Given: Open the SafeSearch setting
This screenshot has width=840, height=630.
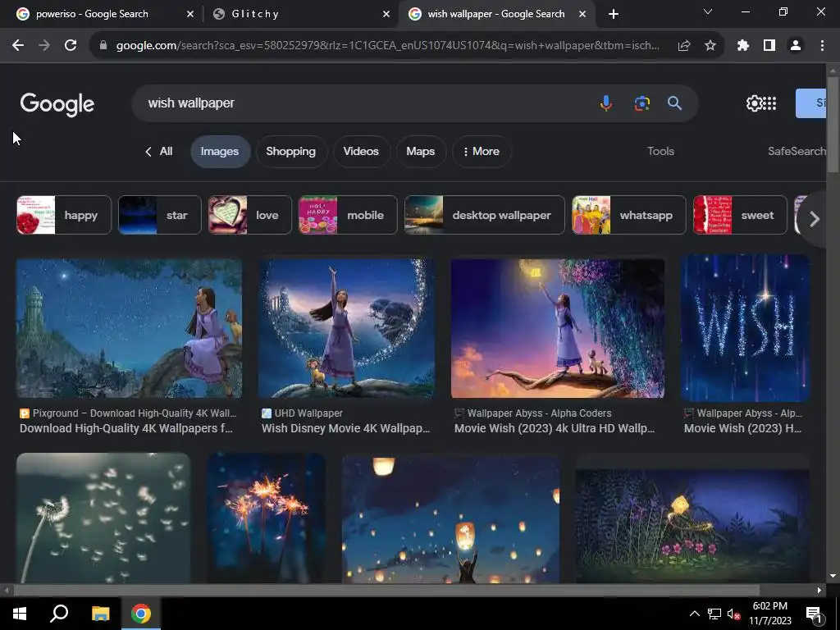Looking at the screenshot, I should coord(797,151).
